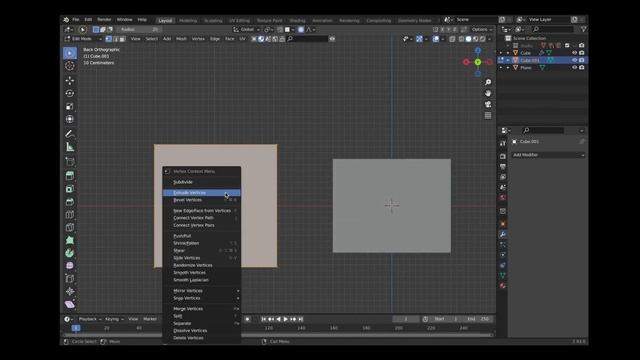Image resolution: width=640 pixels, height=360 pixels.
Task: Jump to the timeline end frame
Action: coord(300,319)
